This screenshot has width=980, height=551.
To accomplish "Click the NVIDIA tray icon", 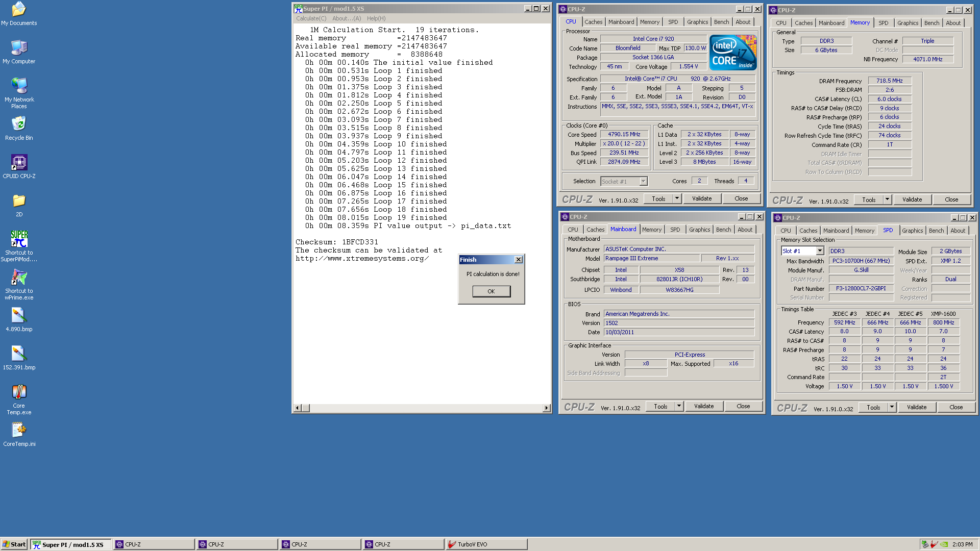I will coord(944,544).
